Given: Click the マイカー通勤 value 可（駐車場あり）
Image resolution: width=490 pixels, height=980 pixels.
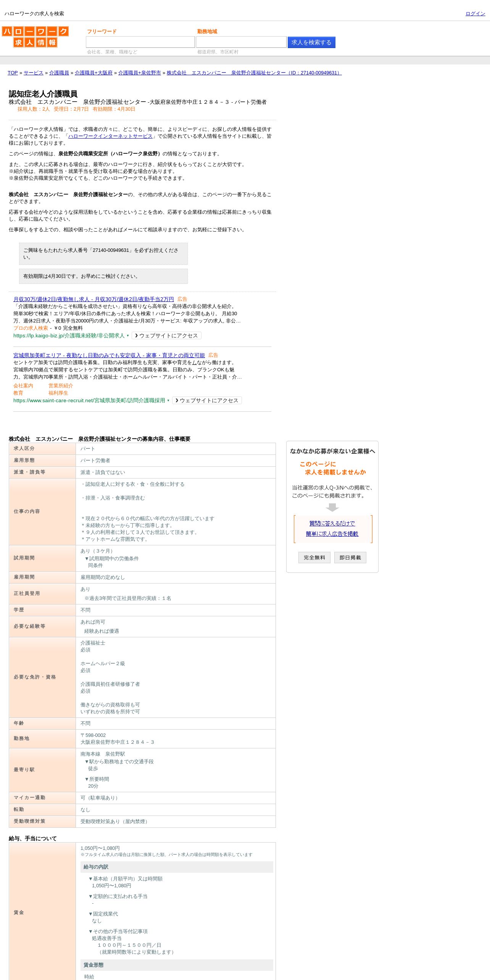Looking at the screenshot, I should click(100, 798).
